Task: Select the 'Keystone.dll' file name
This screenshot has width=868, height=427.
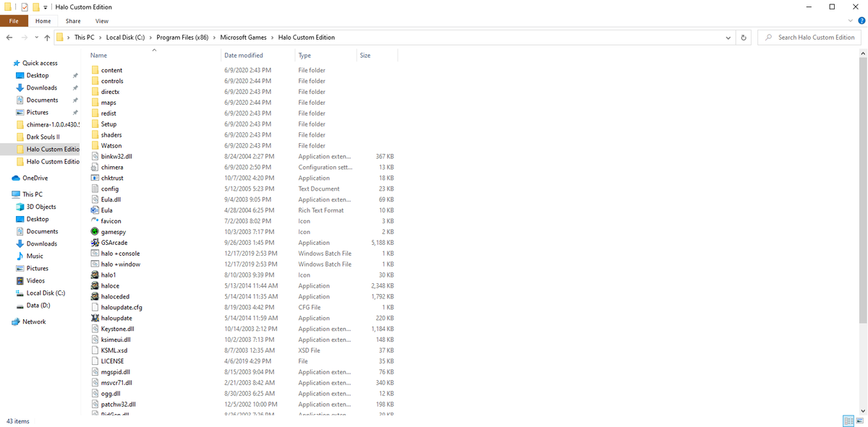Action: point(118,329)
